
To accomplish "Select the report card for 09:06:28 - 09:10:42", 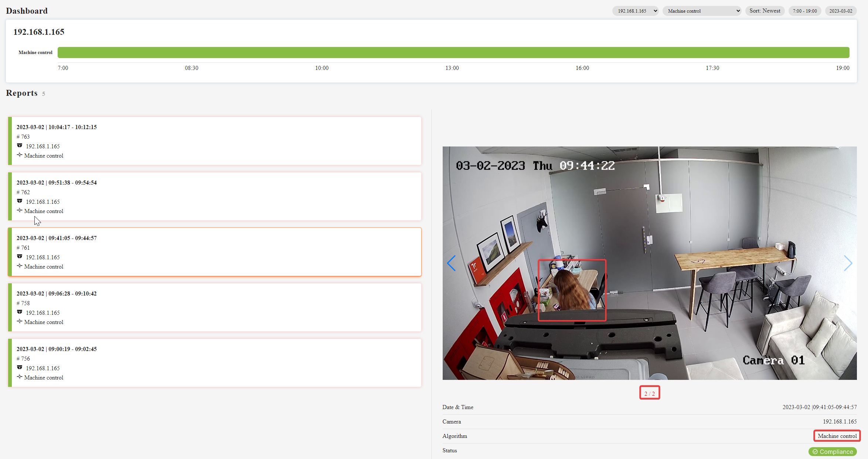I will [216, 307].
